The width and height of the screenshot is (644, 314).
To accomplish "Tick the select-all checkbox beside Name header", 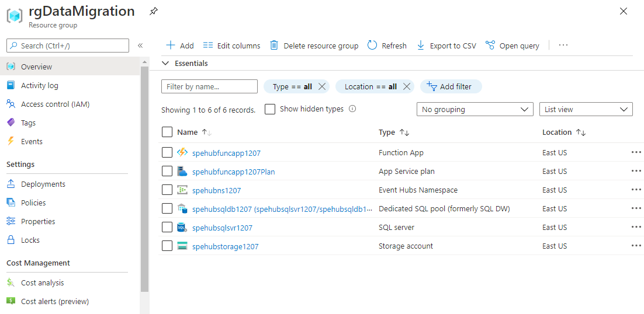I will pos(167,132).
